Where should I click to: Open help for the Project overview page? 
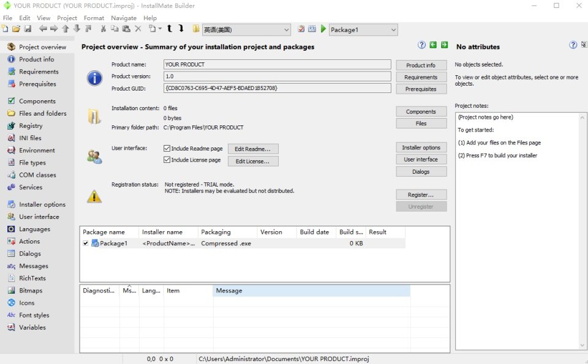coord(421,45)
